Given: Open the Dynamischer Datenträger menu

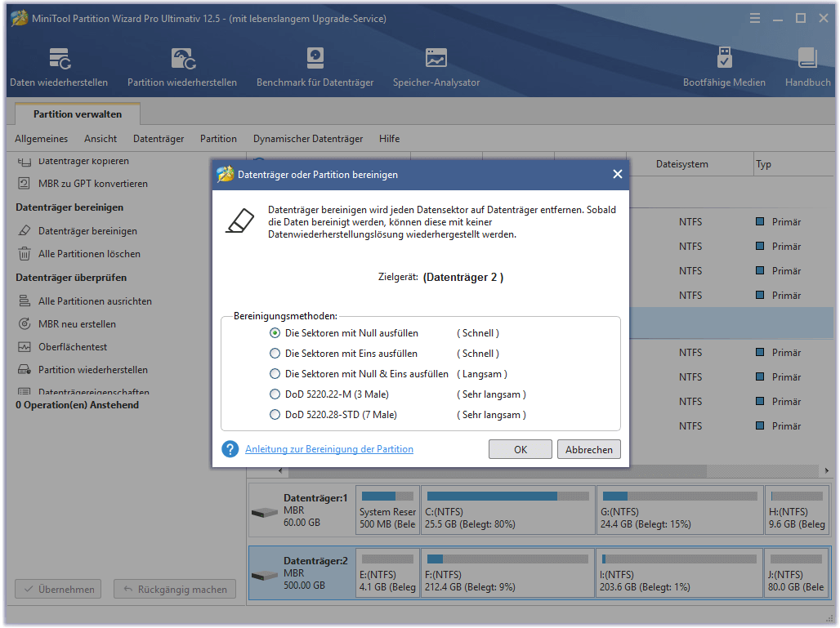Looking at the screenshot, I should point(308,139).
